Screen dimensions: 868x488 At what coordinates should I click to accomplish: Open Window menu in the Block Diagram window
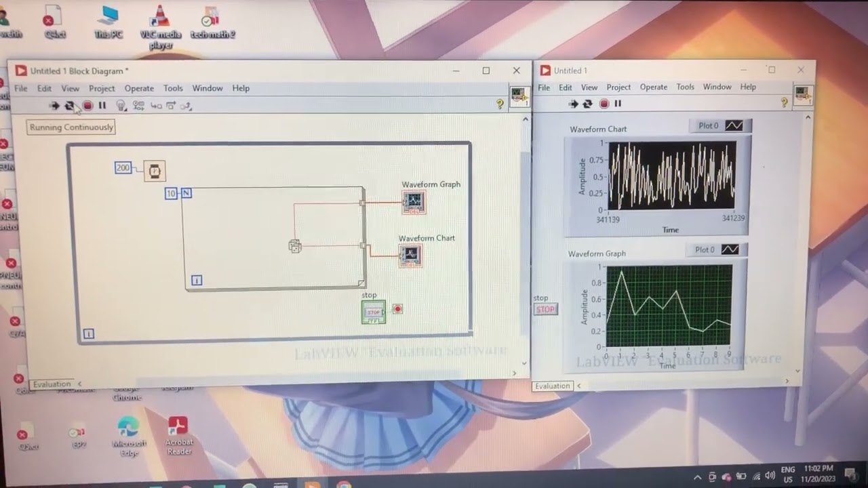[208, 88]
